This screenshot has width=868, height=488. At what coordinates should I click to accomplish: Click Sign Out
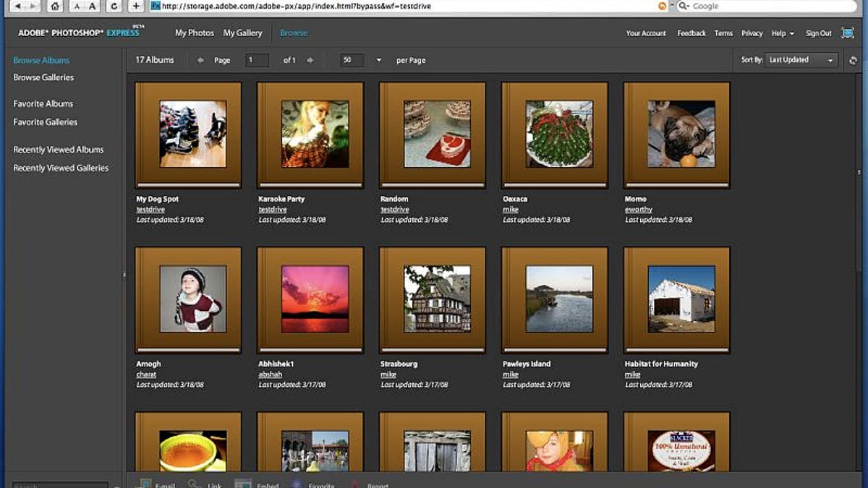(819, 33)
